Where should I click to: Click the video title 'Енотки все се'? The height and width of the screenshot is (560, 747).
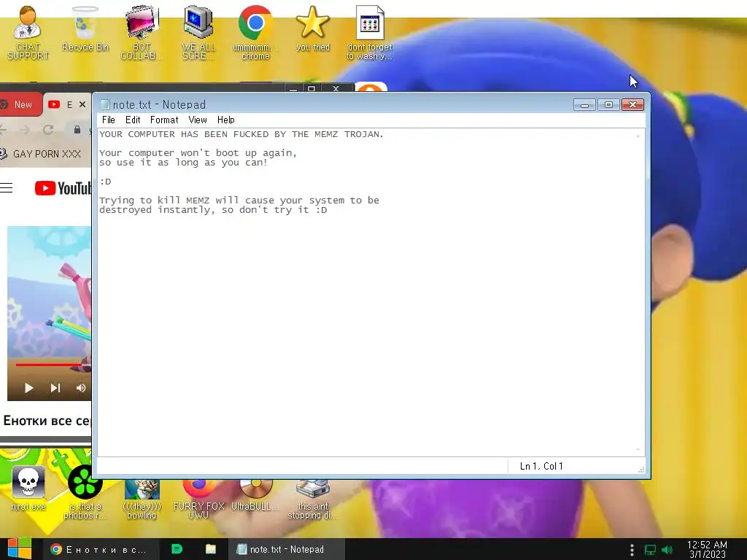coord(46,421)
